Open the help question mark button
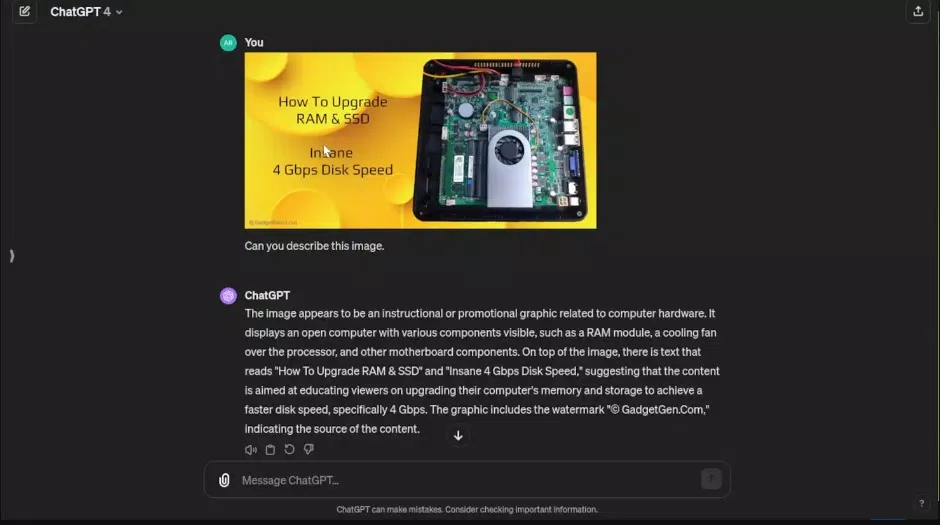Viewport: 940px width, 525px height. (x=921, y=503)
